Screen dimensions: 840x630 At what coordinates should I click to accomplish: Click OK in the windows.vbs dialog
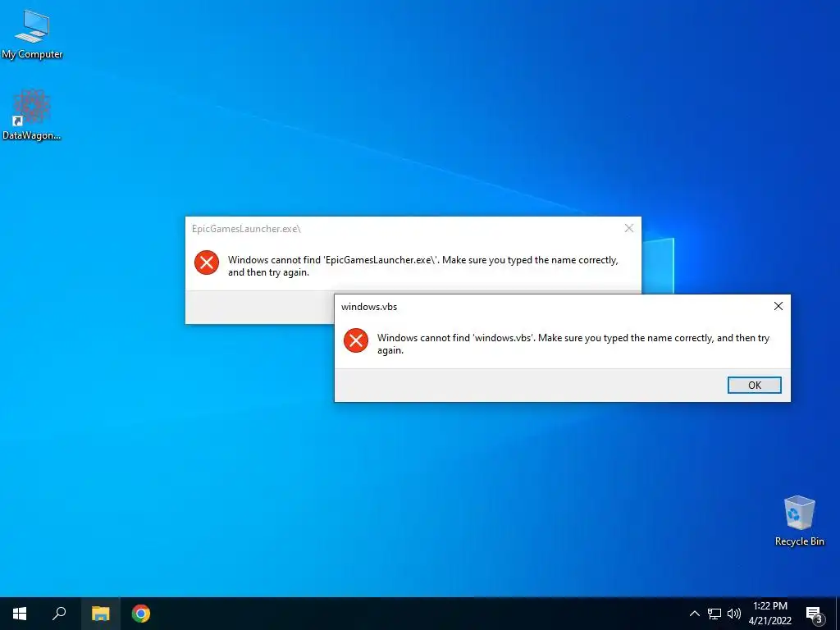(x=755, y=386)
